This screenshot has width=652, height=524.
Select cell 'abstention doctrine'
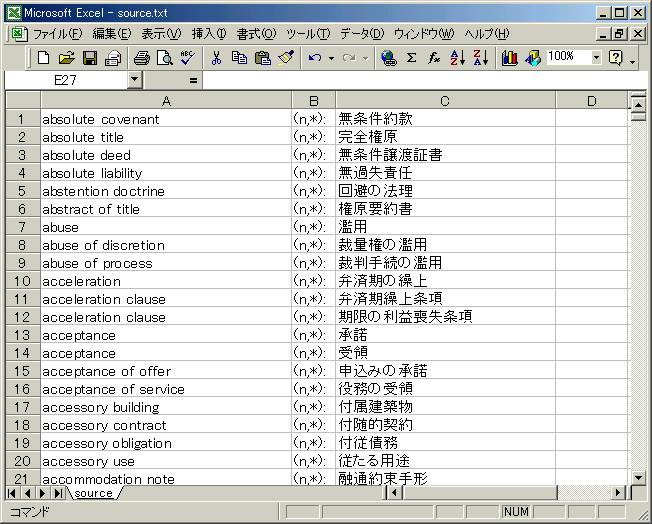[166, 191]
